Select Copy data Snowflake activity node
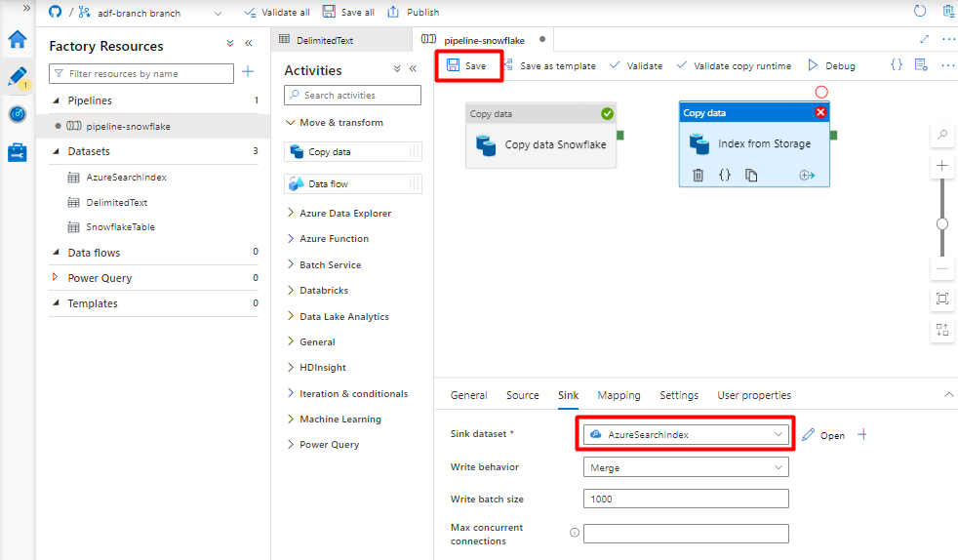The image size is (958, 560). click(540, 135)
